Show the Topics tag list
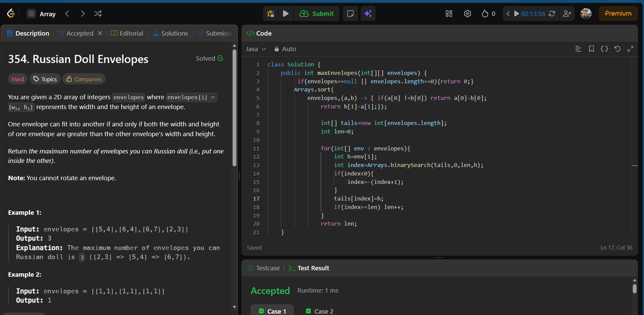 45,79
